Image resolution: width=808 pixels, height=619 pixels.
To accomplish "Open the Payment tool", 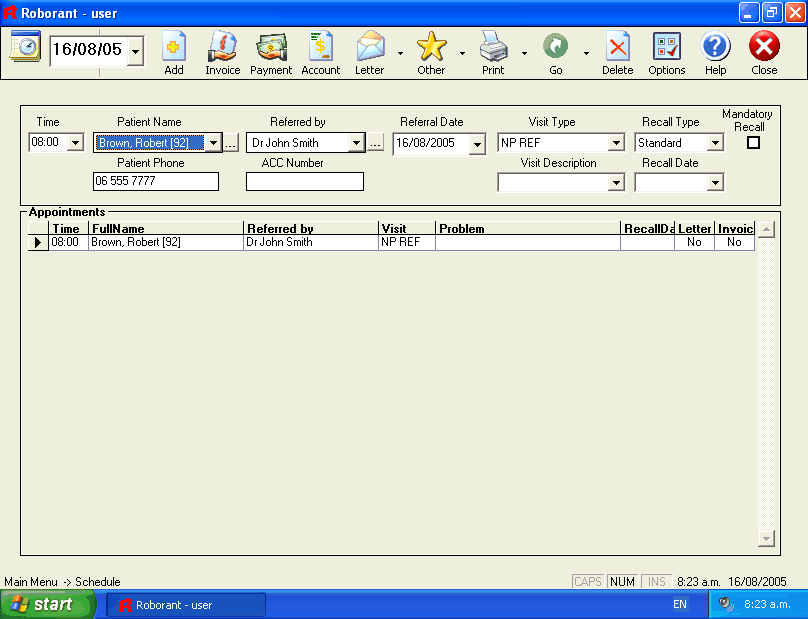I will click(271, 47).
